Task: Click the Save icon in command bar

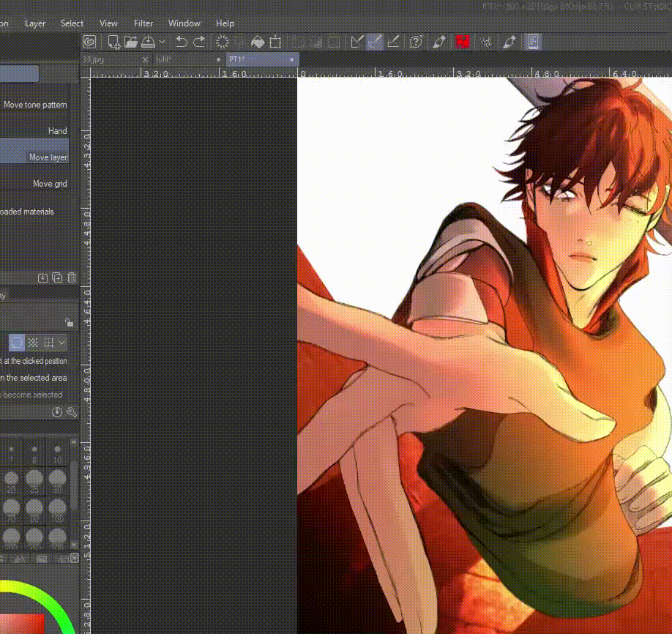Action: [x=149, y=42]
